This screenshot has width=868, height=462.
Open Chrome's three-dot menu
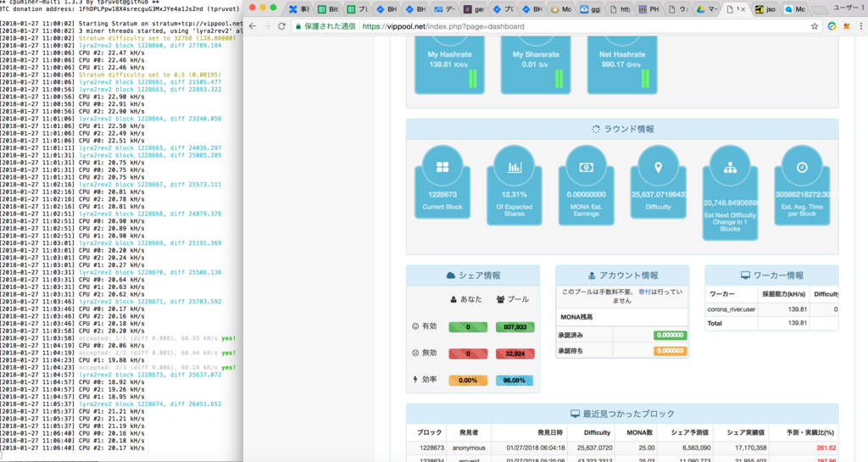(861, 26)
